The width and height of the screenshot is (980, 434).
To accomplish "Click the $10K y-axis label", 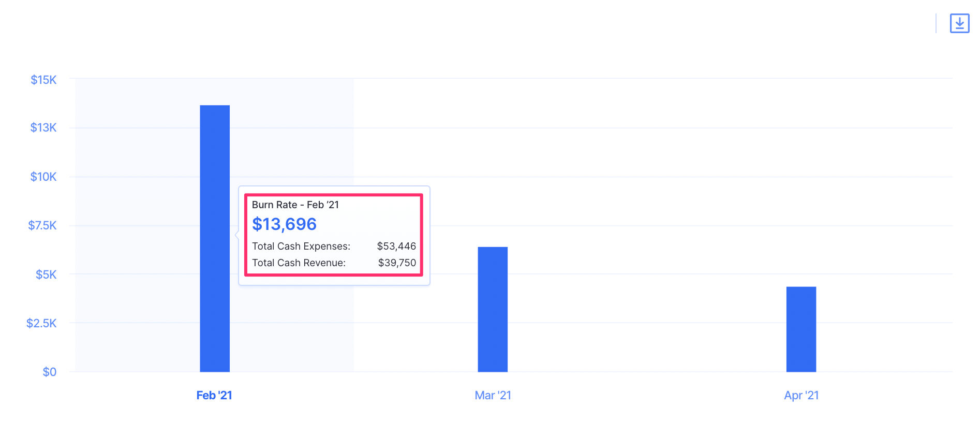I will coord(43,177).
